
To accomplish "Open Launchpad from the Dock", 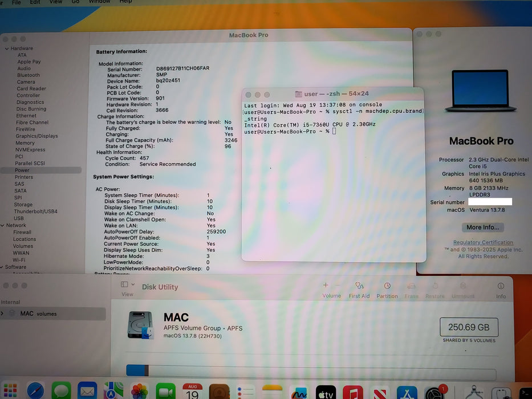I will 10,391.
